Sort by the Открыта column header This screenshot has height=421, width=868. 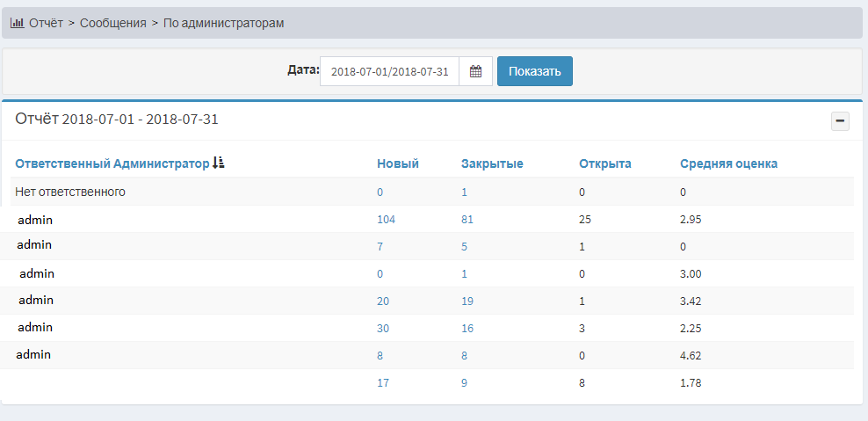pyautogui.click(x=604, y=163)
